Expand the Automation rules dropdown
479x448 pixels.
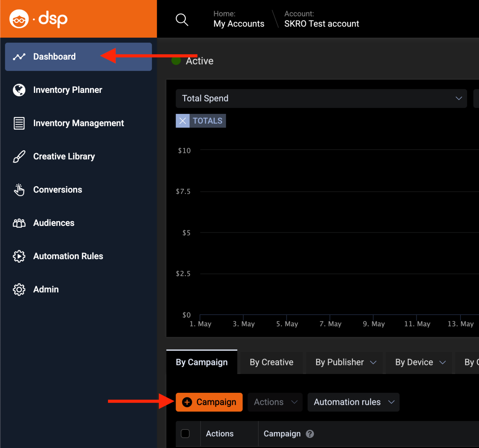354,402
